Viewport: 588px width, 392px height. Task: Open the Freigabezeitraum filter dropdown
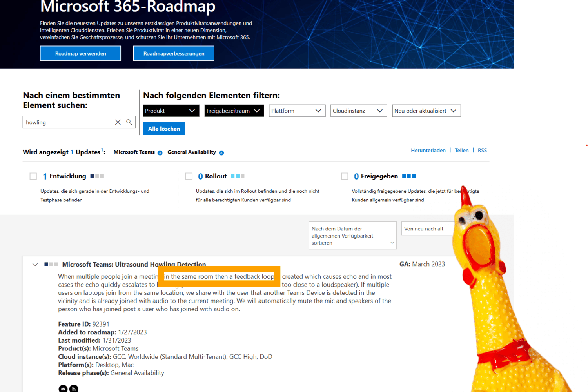tap(233, 111)
